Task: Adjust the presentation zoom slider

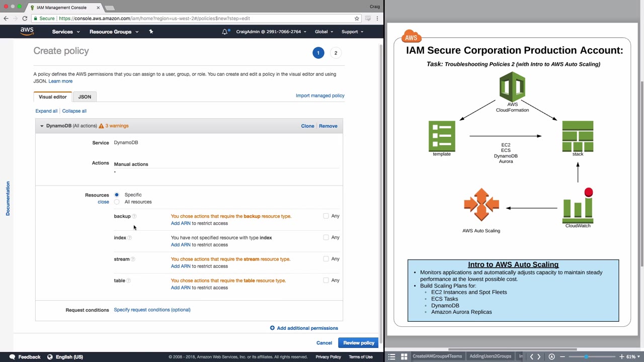Action: point(586,356)
